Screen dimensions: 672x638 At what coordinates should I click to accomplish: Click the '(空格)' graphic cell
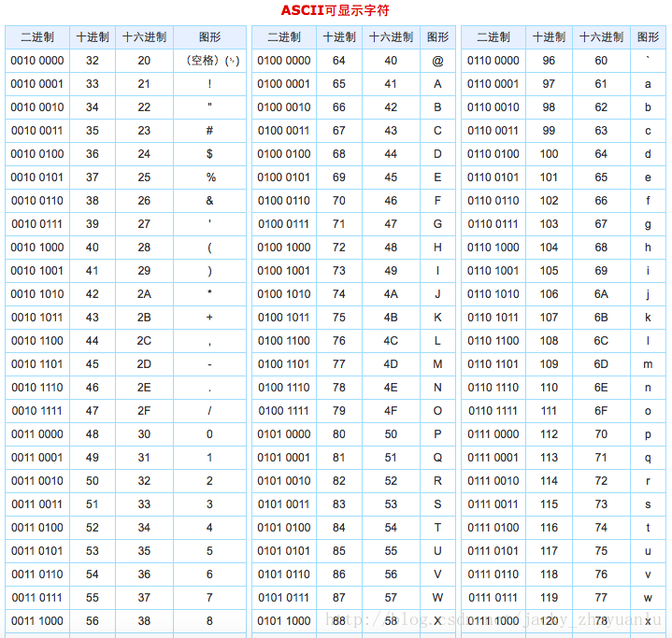[x=209, y=61]
